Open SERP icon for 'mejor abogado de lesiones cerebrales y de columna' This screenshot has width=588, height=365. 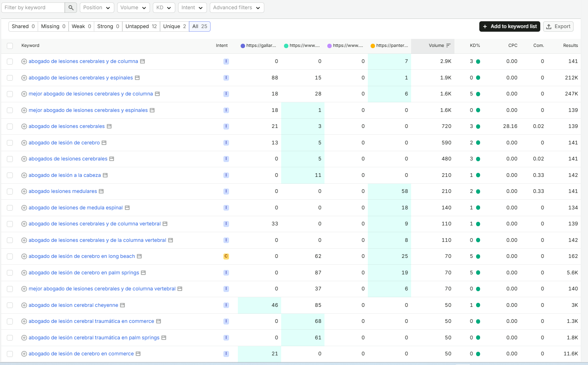tap(157, 94)
